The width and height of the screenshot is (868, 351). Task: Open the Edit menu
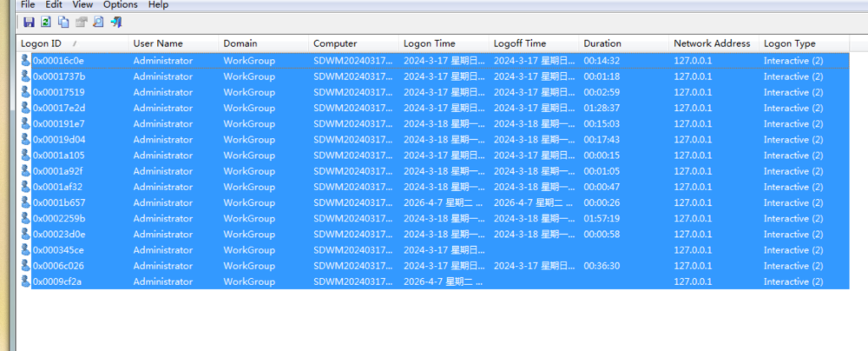54,4
